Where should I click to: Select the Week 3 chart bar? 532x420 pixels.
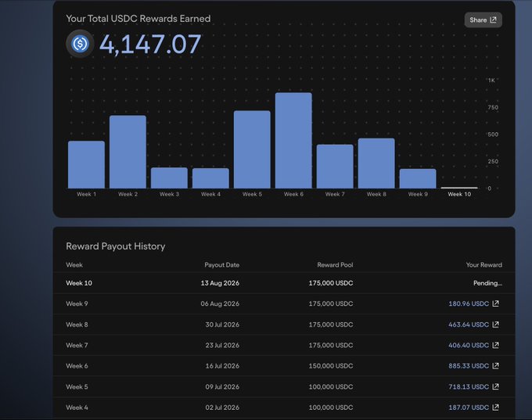169,178
